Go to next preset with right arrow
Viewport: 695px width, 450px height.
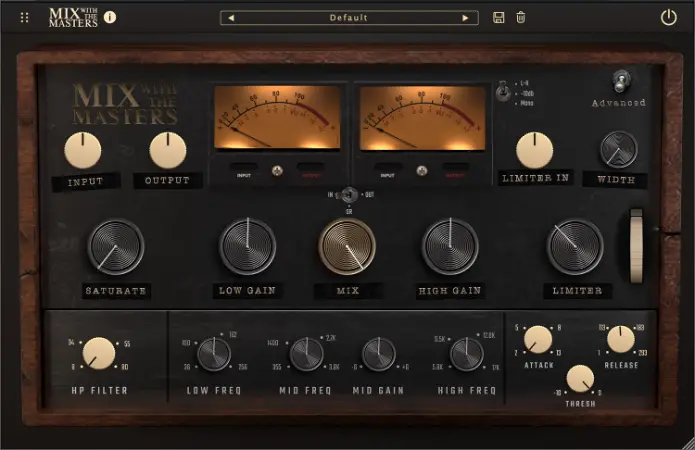coord(465,18)
